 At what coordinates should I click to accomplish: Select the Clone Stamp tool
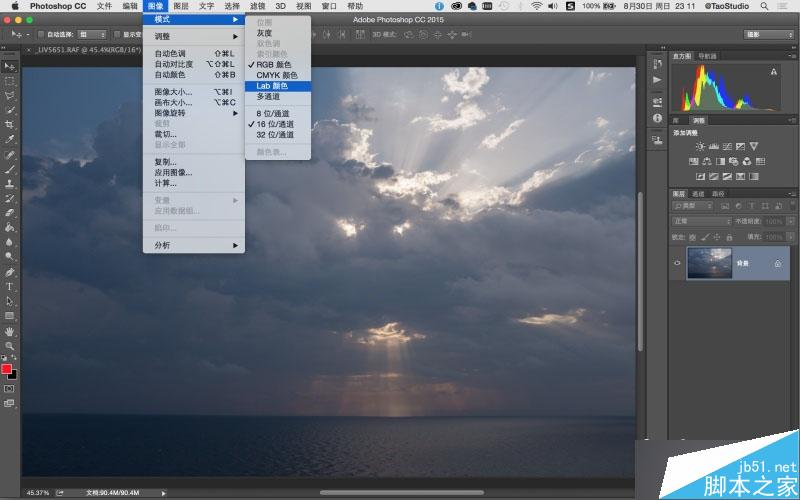[x=9, y=184]
